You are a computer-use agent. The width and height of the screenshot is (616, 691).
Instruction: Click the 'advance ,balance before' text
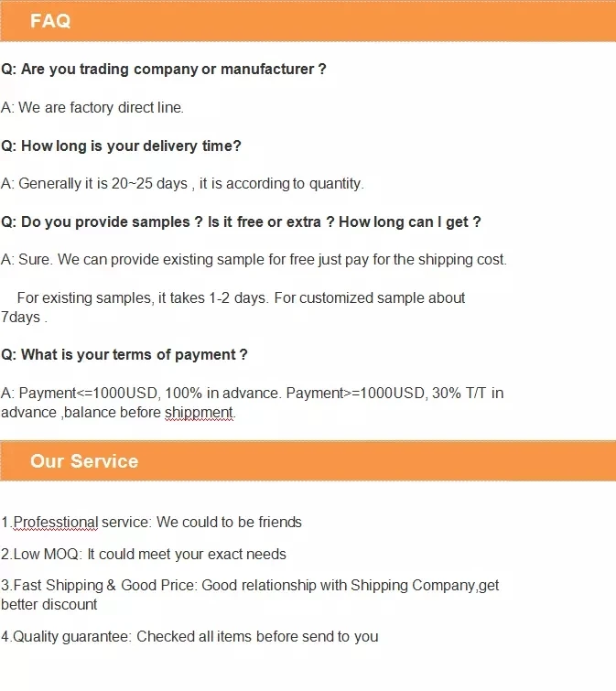[x=81, y=413]
